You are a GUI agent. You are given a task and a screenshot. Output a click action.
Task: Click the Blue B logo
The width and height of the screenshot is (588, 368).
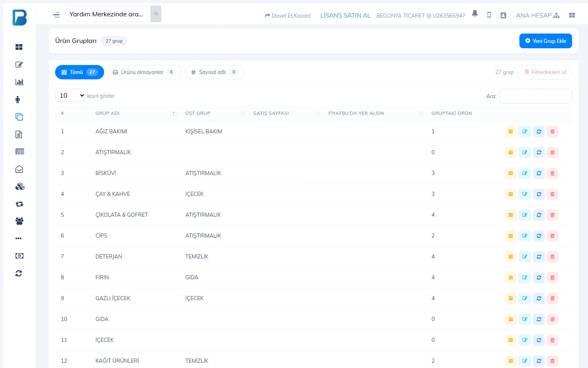click(x=20, y=18)
